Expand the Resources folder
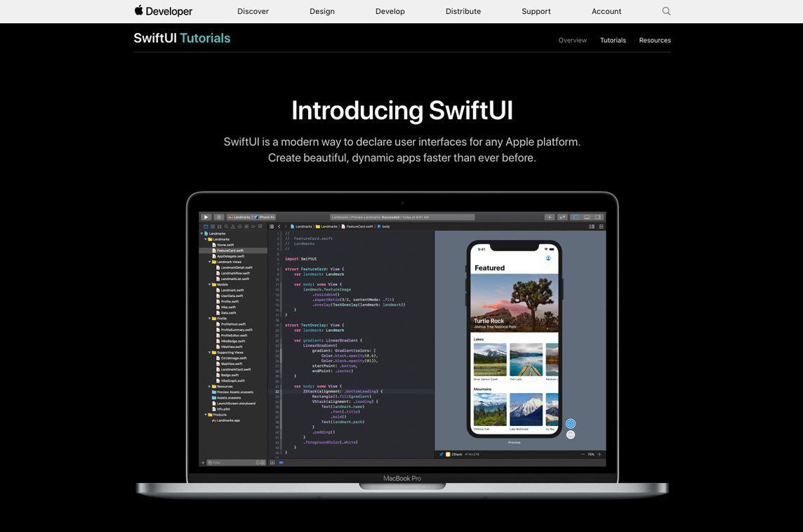The height and width of the screenshot is (532, 803). [x=210, y=387]
